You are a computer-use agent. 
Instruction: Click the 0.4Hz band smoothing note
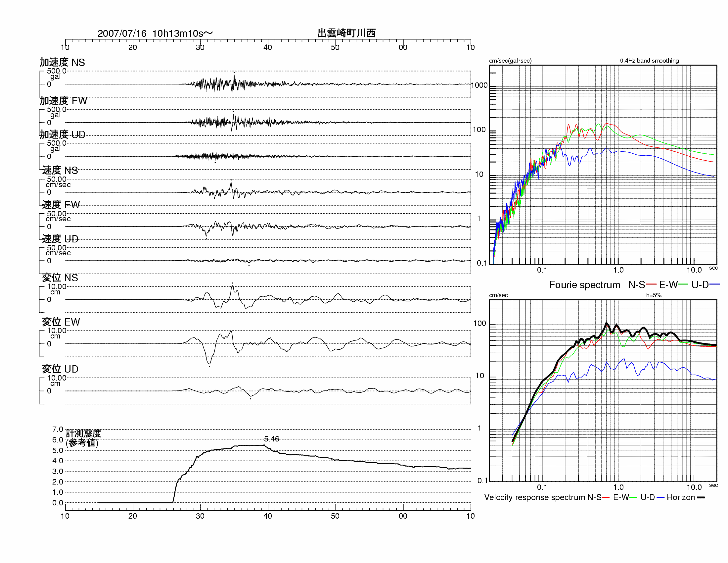pyautogui.click(x=649, y=61)
